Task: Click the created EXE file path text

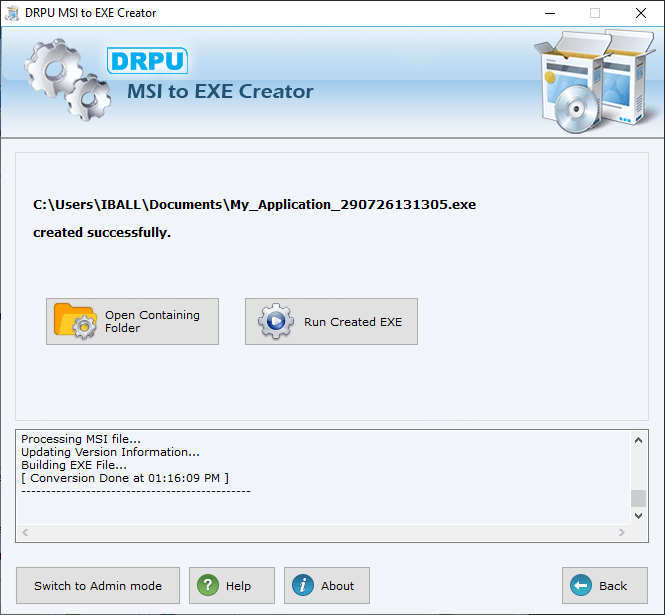Action: (x=254, y=205)
